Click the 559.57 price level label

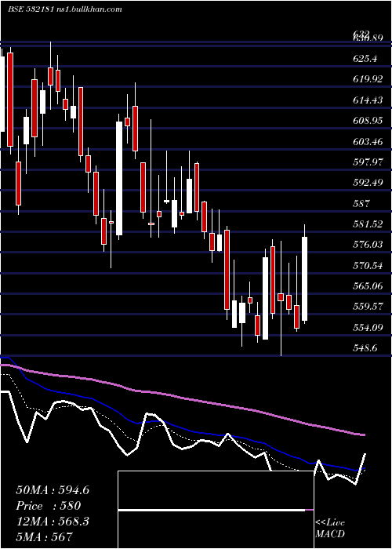tap(368, 307)
